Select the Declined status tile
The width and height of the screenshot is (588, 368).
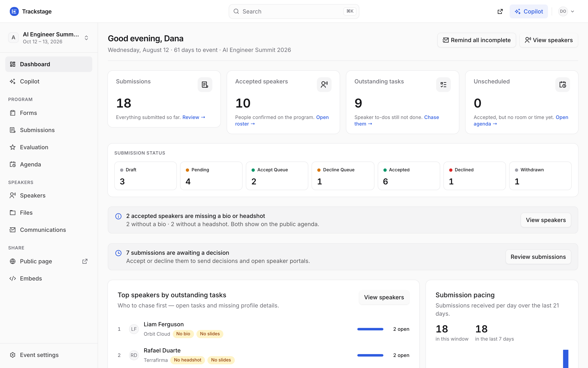coord(474,176)
